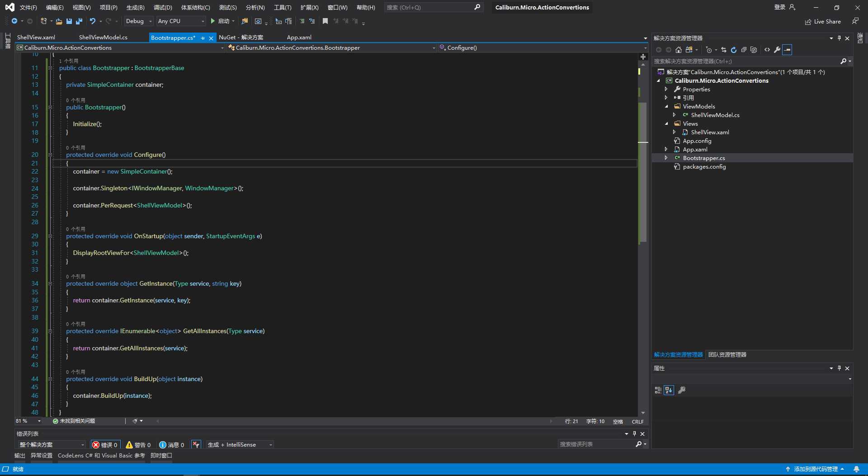Image resolution: width=868 pixels, height=476 pixels.
Task: Undo the last edit
Action: point(93,21)
